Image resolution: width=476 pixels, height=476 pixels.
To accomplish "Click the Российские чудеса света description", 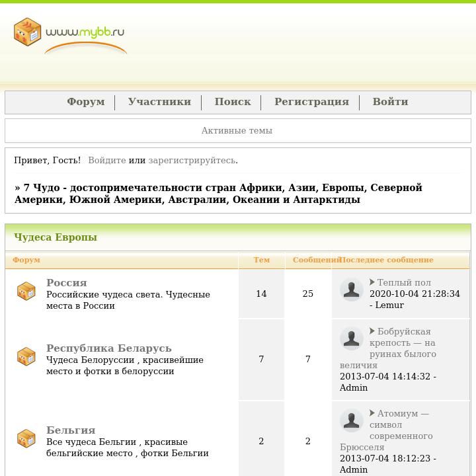I will pyautogui.click(x=128, y=300).
